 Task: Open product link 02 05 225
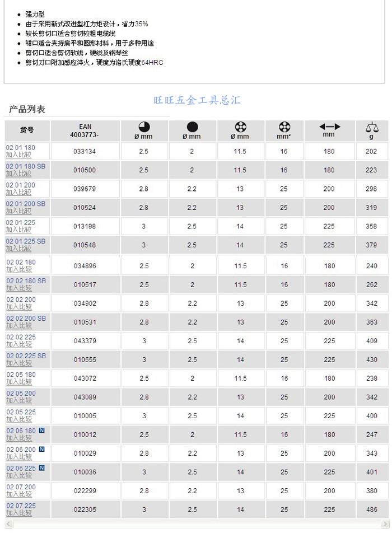coord(21,412)
